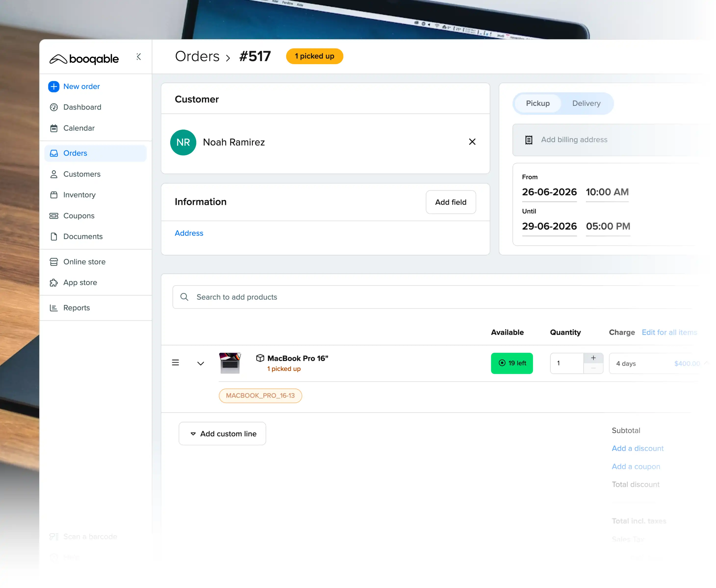Screen dimensions: 716x588
Task: Click the drag handle on MacBook Pro row
Action: 175,363
